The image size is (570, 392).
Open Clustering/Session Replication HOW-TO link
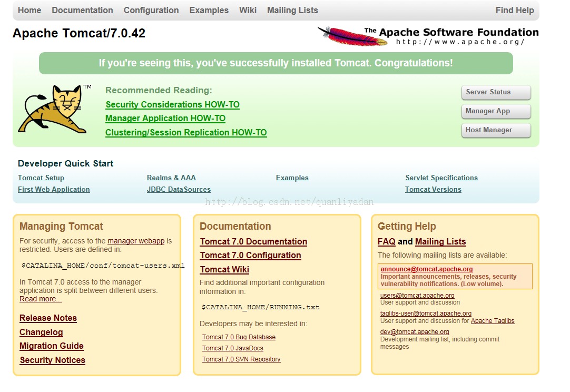[186, 133]
